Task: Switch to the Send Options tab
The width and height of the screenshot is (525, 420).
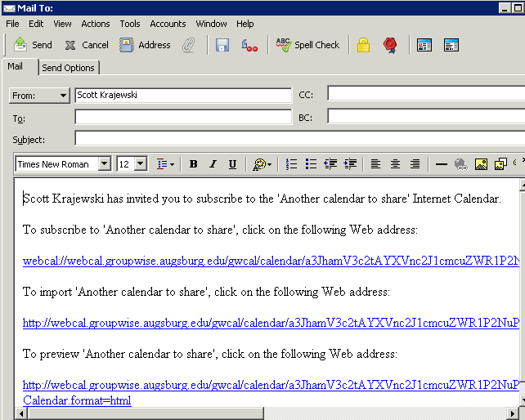Action: point(69,68)
